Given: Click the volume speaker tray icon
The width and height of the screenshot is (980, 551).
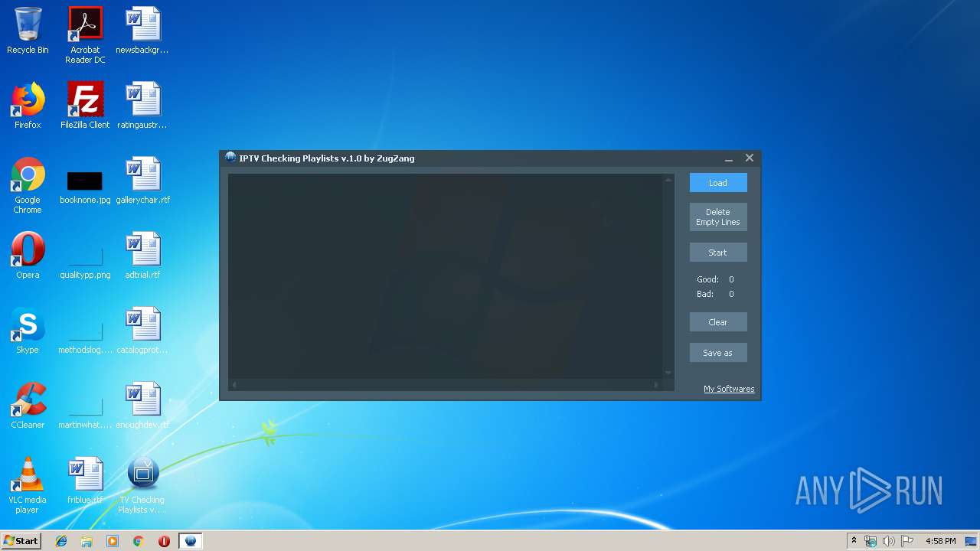Looking at the screenshot, I should click(x=888, y=541).
